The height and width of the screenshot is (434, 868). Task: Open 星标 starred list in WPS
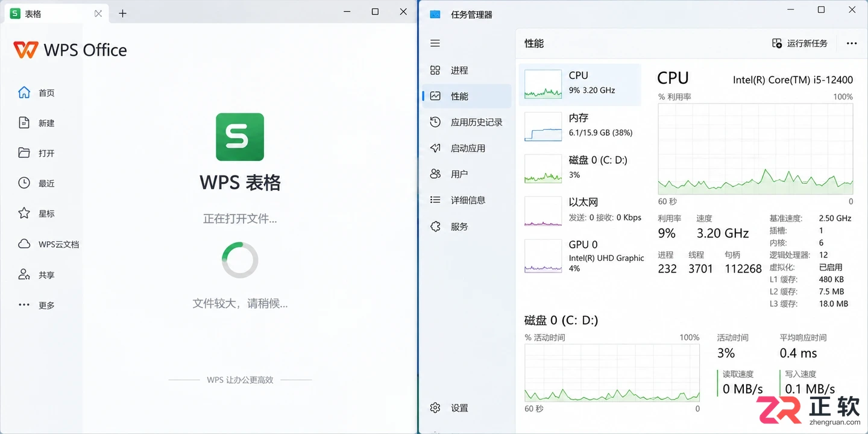click(37, 213)
